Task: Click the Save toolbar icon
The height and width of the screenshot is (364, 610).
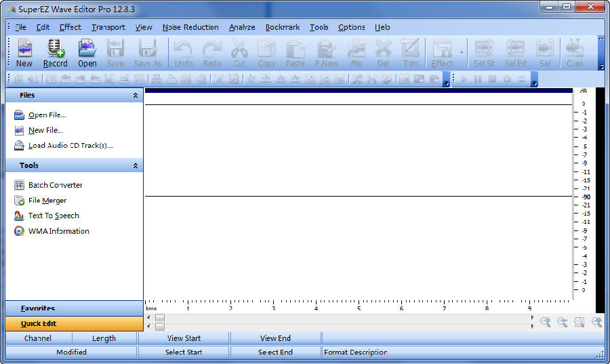Action: click(115, 54)
